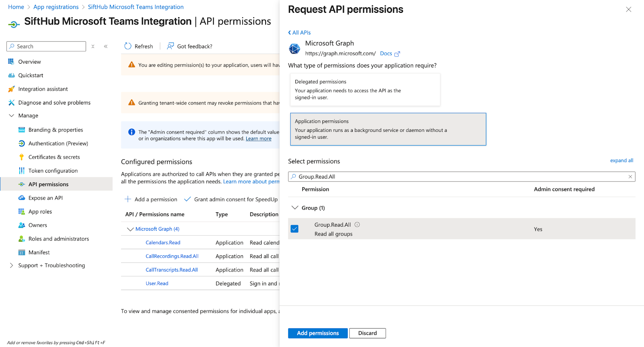
Task: Collapse sidebar with double-chevron icon
Action: tap(106, 47)
